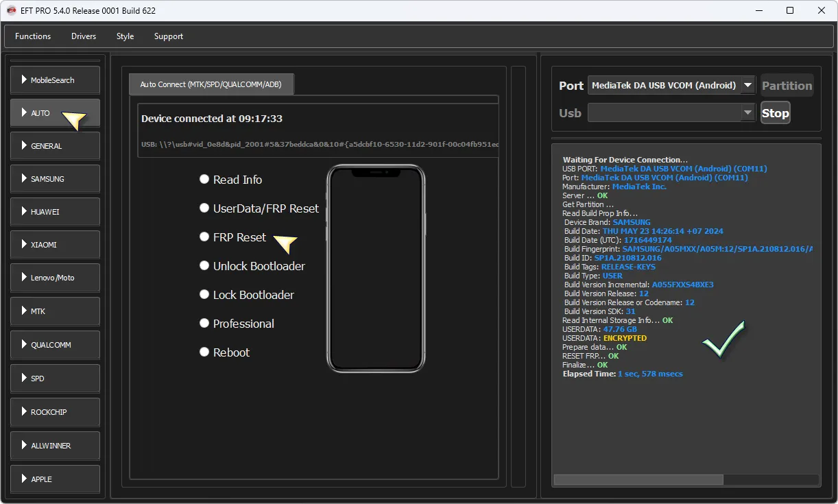
Task: Open the SAMSUNG sidebar section
Action: 55,179
